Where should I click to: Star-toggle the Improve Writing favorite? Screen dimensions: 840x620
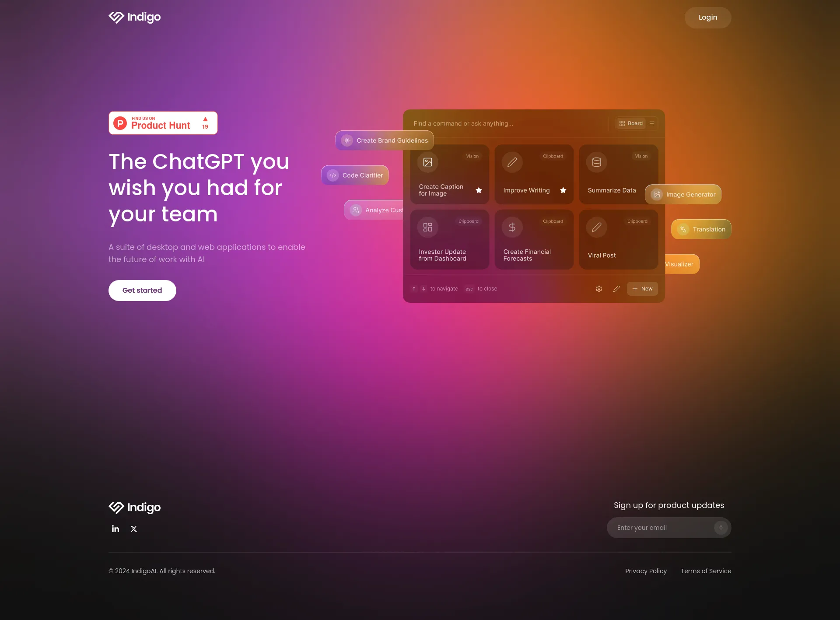[563, 190]
